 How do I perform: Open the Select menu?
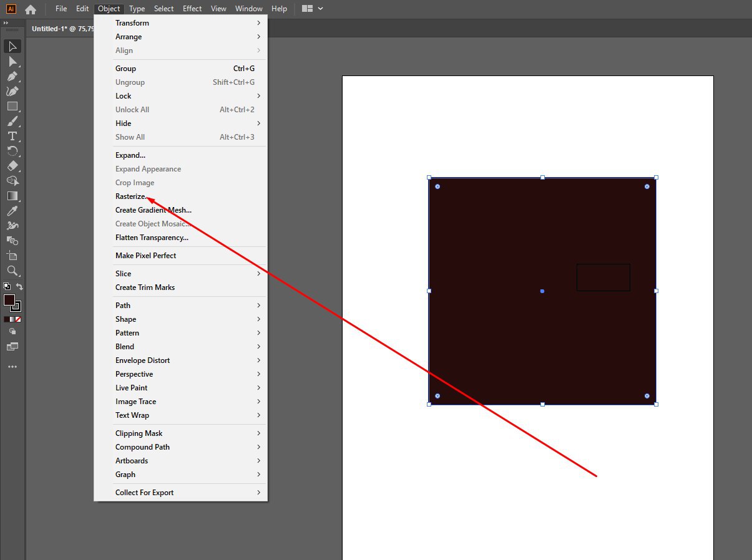tap(164, 9)
